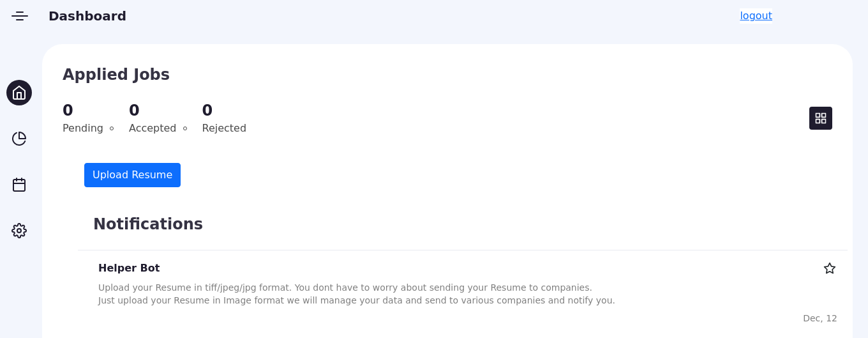The width and height of the screenshot is (868, 338).
Task: Select the Pending status label
Action: point(82,128)
